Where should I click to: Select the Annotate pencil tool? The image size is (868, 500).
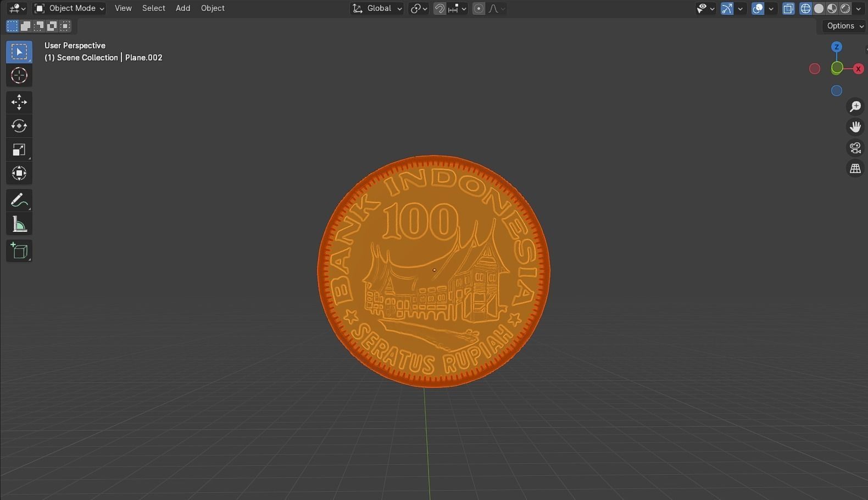(x=19, y=201)
